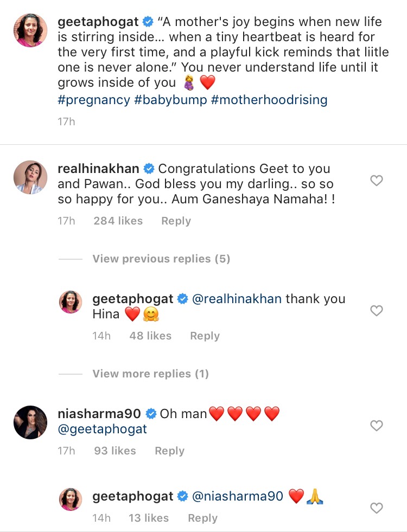Like geetaphogat's 'thank you Hina' reply
The height and width of the screenshot is (532, 407).
(x=376, y=311)
